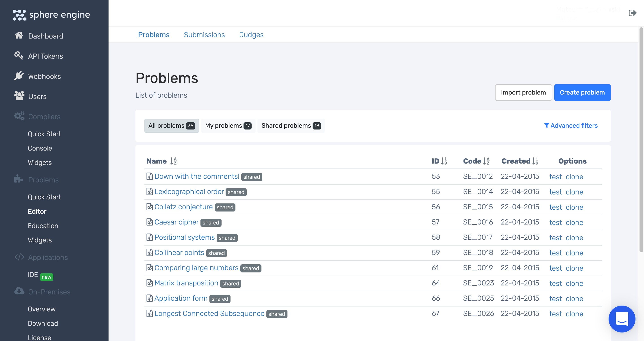The image size is (644, 341).
Task: Select the All problems filter
Action: (x=172, y=126)
